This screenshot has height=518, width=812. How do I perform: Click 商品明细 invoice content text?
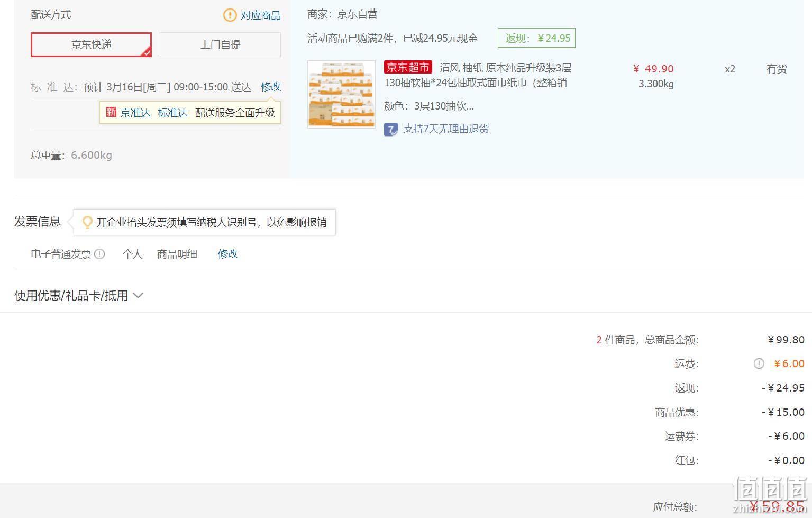177,254
